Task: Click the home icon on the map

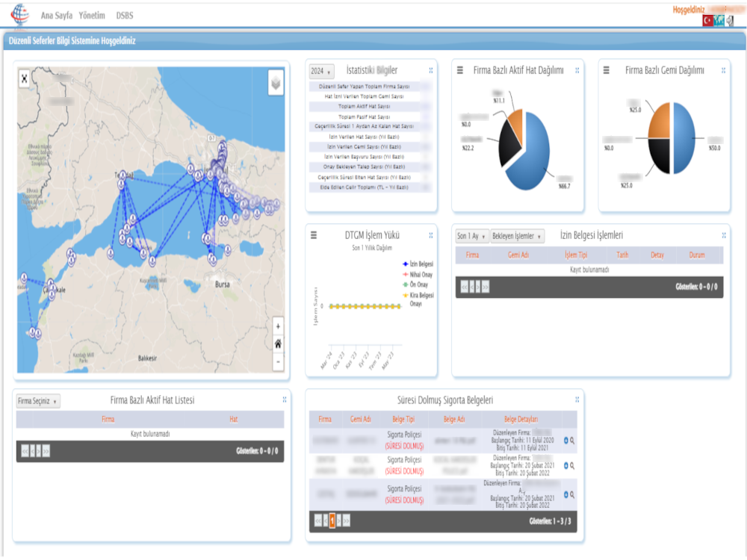Action: point(276,343)
